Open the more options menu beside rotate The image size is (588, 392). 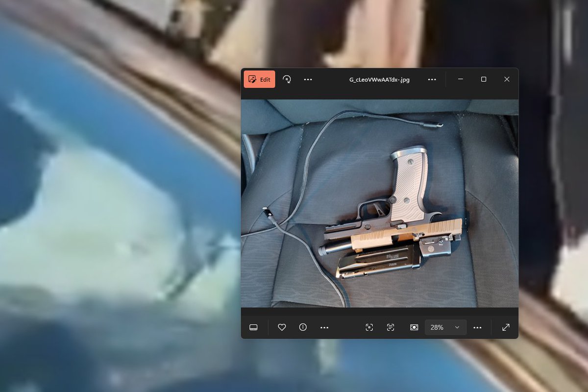click(308, 79)
